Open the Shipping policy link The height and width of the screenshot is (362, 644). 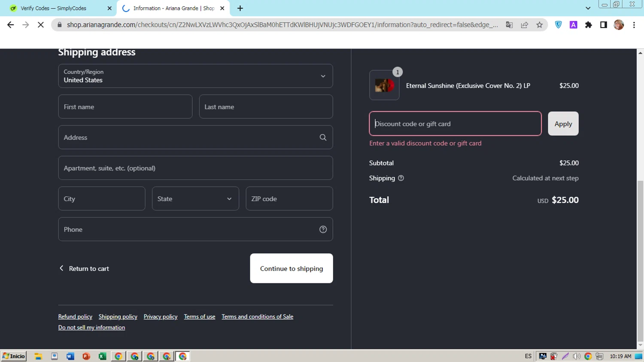pos(118,316)
